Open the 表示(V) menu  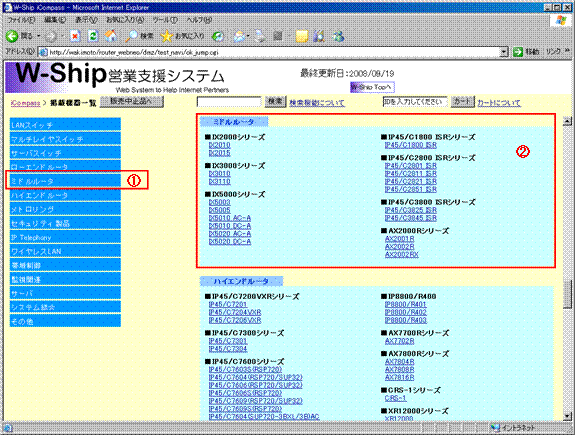click(86, 20)
